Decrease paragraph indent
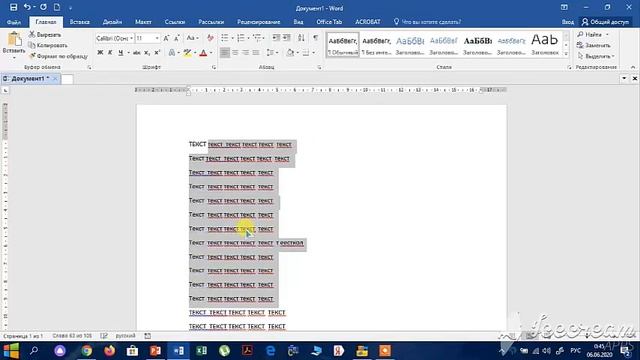The height and width of the screenshot is (360, 640). (x=276, y=38)
